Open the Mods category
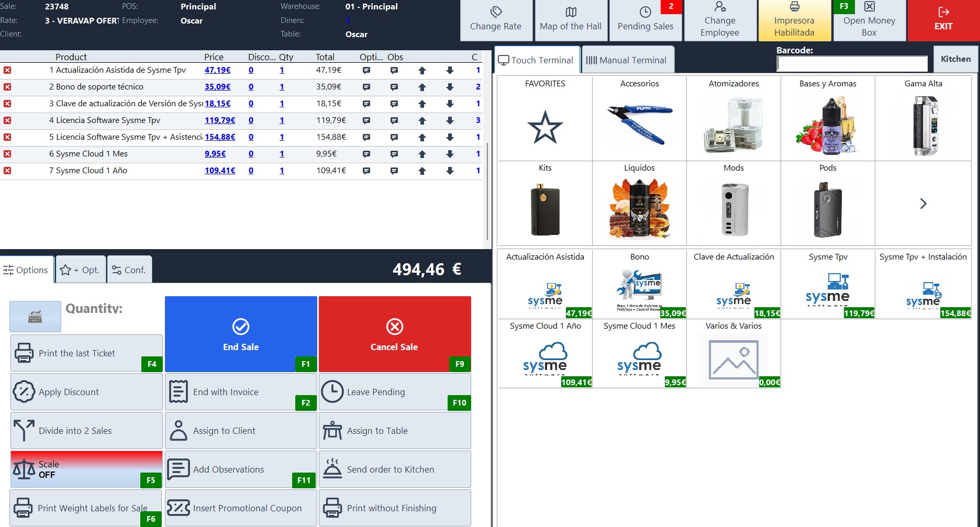The width and height of the screenshot is (980, 527). click(x=733, y=203)
